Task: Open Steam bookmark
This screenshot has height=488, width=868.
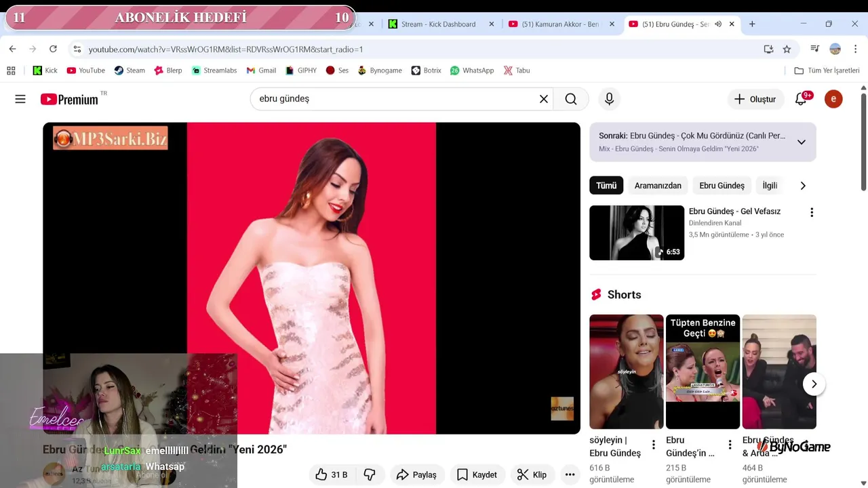Action: click(130, 70)
